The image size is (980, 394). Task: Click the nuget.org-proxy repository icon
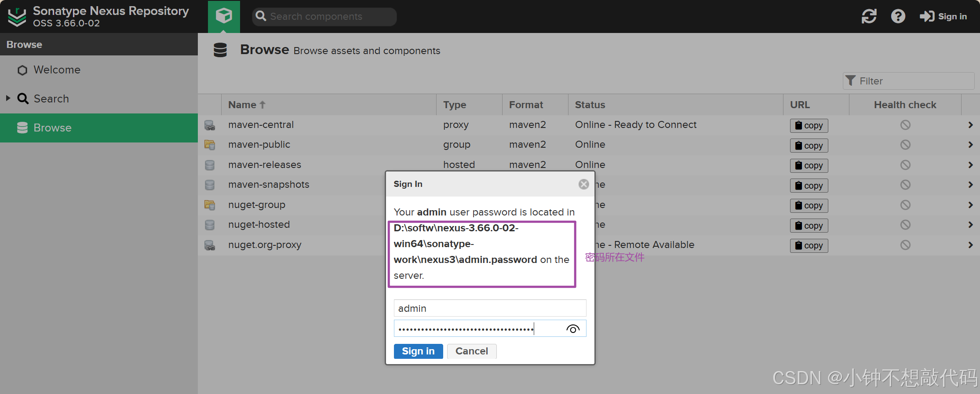[210, 245]
